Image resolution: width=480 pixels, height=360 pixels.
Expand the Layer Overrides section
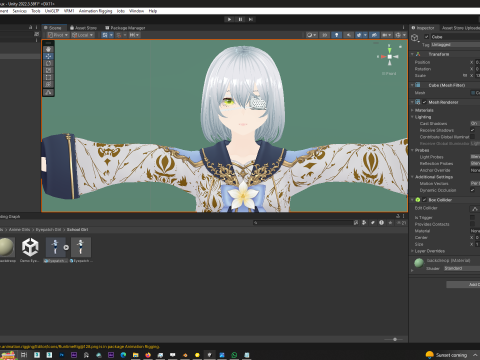click(x=412, y=251)
